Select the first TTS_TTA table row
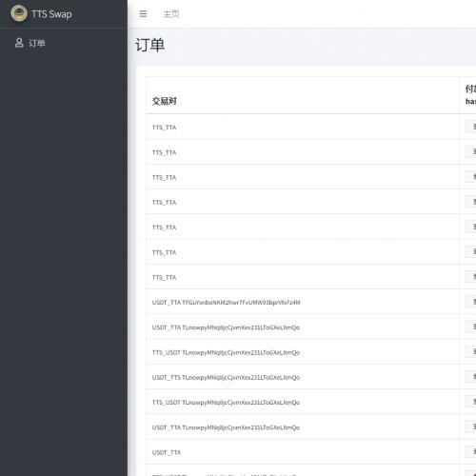The width and height of the screenshot is (476, 476). click(x=311, y=127)
